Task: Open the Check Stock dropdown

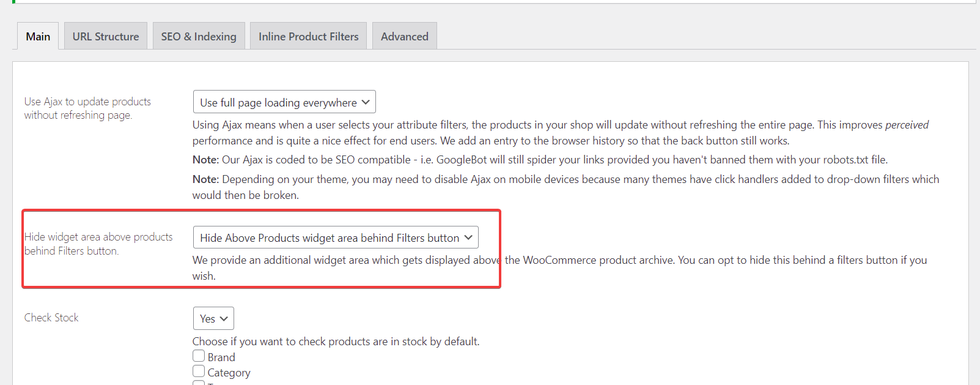Action: click(x=213, y=318)
